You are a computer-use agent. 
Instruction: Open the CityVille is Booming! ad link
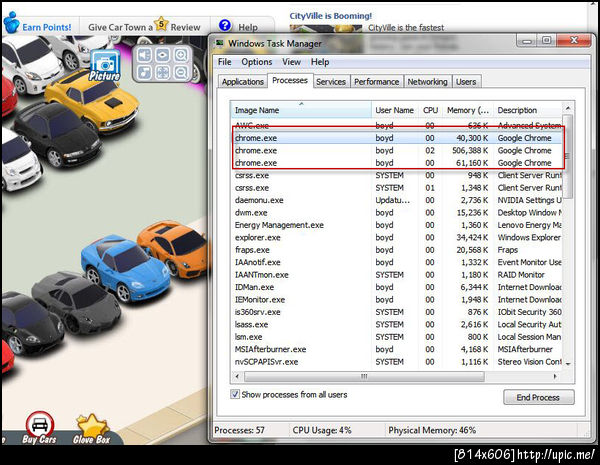[331, 16]
